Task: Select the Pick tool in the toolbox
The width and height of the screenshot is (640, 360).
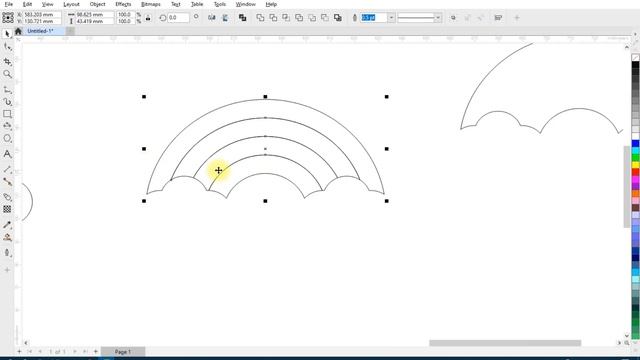Action: tap(7, 34)
